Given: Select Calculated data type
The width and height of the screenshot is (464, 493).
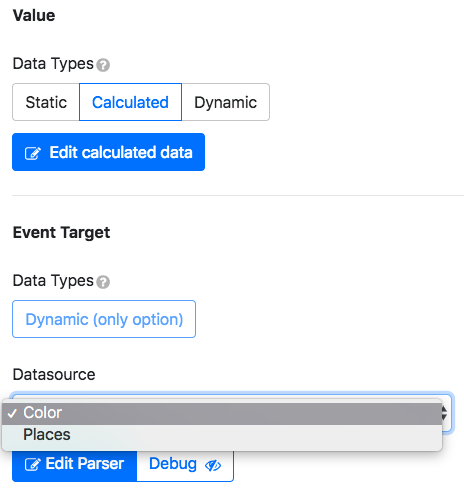Looking at the screenshot, I should 130,102.
